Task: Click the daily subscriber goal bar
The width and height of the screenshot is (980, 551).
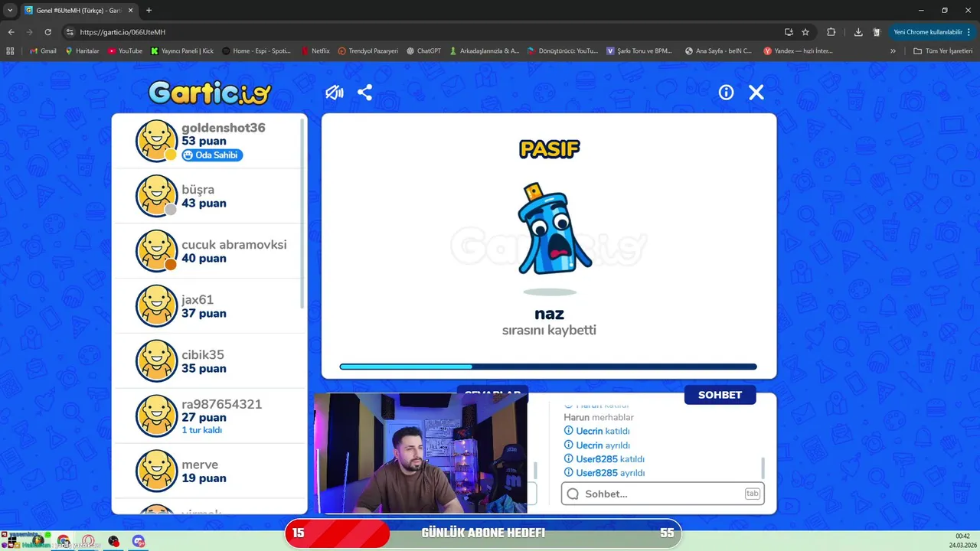Action: point(483,533)
